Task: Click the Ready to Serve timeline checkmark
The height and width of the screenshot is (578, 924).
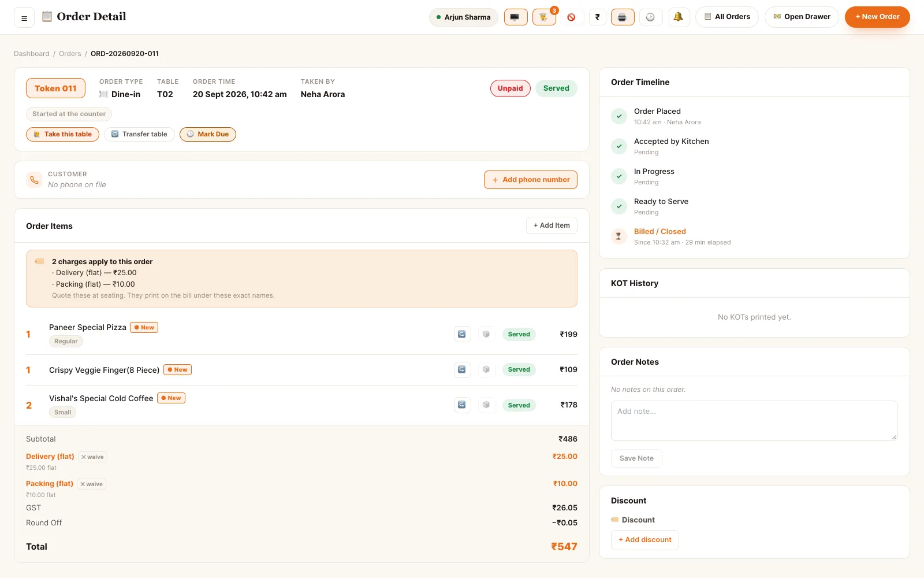Action: (x=619, y=206)
